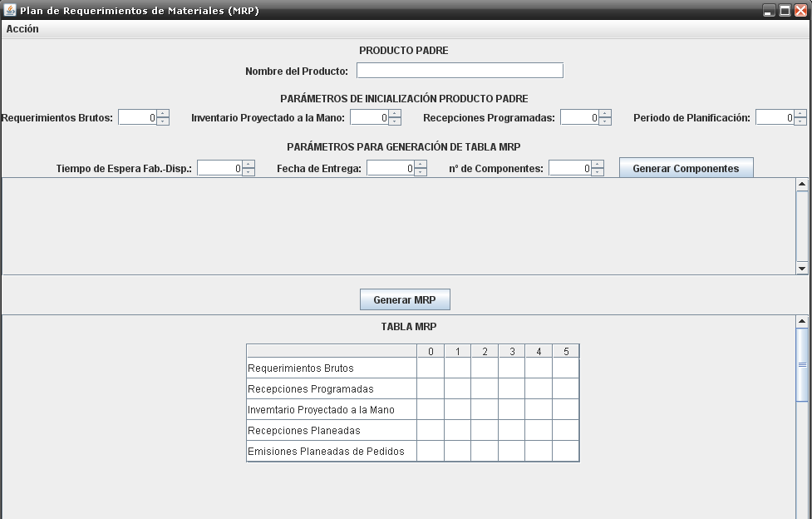The width and height of the screenshot is (812, 519).
Task: Increase Inventario Proyectado a la Mano value
Action: click(x=393, y=114)
